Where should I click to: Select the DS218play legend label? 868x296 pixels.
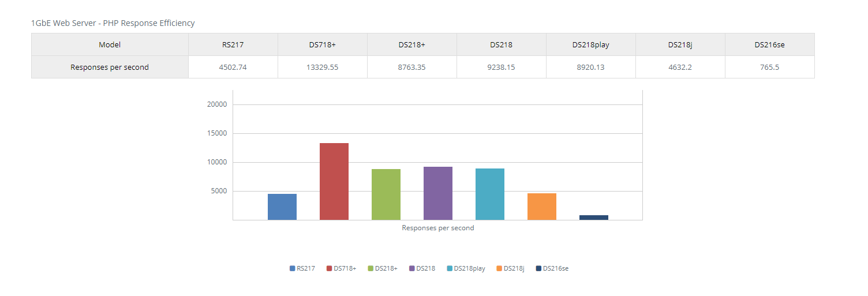coord(470,268)
